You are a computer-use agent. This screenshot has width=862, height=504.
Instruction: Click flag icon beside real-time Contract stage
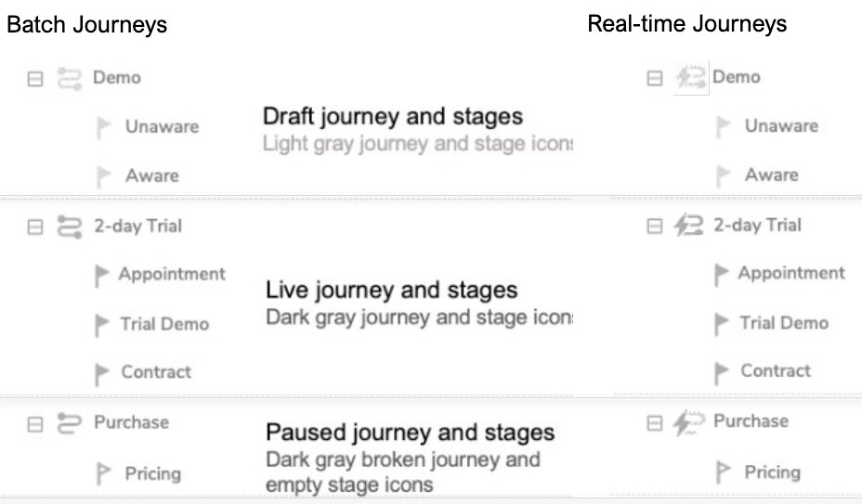pos(722,372)
